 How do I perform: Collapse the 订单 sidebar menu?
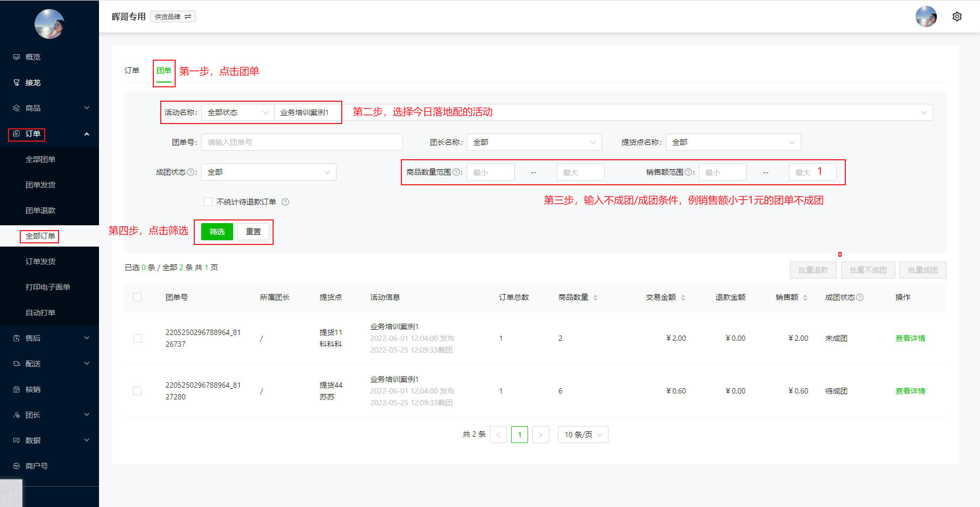pyautogui.click(x=87, y=134)
